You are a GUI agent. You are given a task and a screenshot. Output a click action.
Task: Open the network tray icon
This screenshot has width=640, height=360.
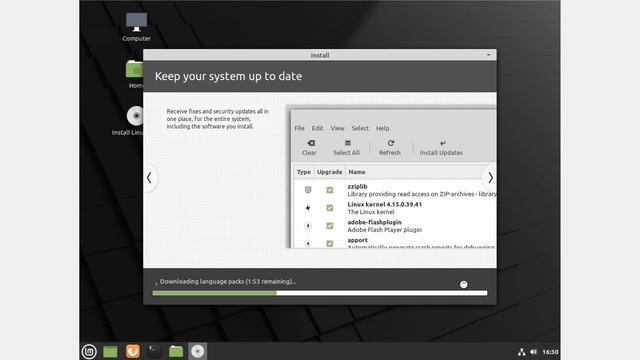pos(521,352)
